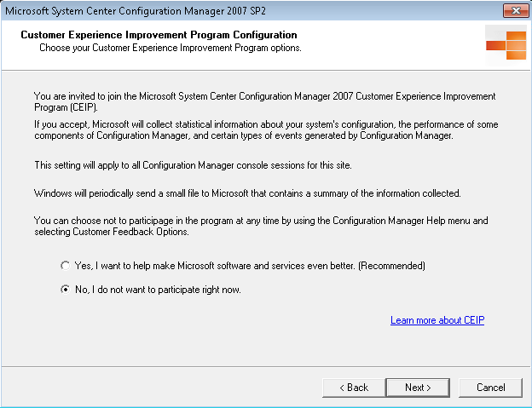Click the window title bar text

pos(136,11)
